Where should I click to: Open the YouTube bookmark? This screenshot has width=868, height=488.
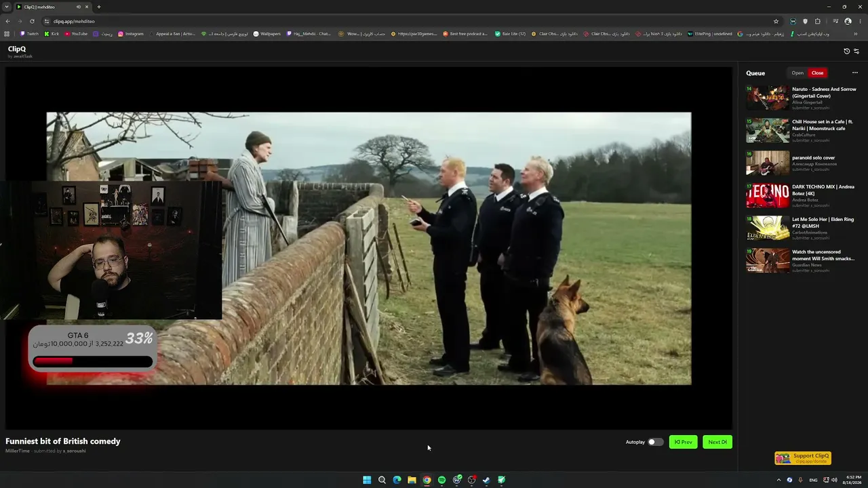click(x=76, y=34)
